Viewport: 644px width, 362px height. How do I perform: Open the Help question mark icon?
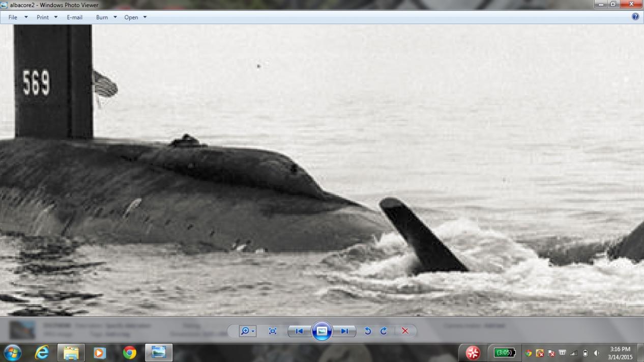(635, 17)
